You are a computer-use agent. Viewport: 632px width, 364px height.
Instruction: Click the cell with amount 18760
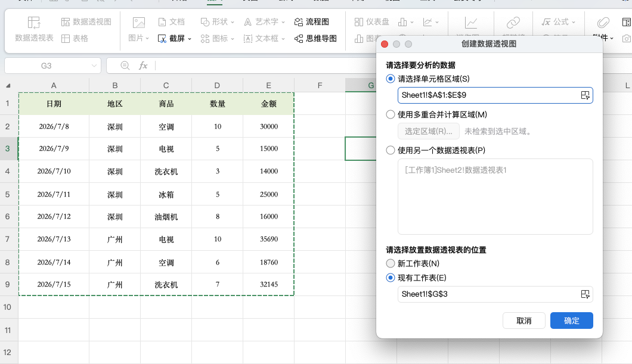click(268, 262)
